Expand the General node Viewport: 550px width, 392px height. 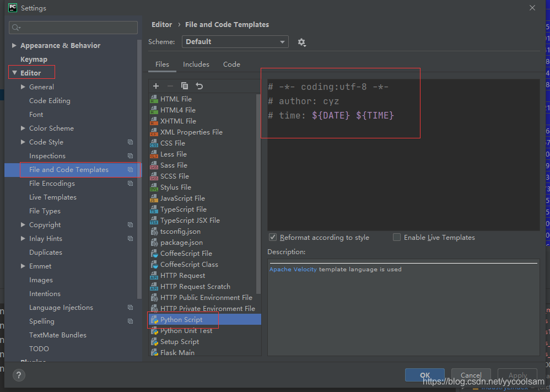(23, 87)
